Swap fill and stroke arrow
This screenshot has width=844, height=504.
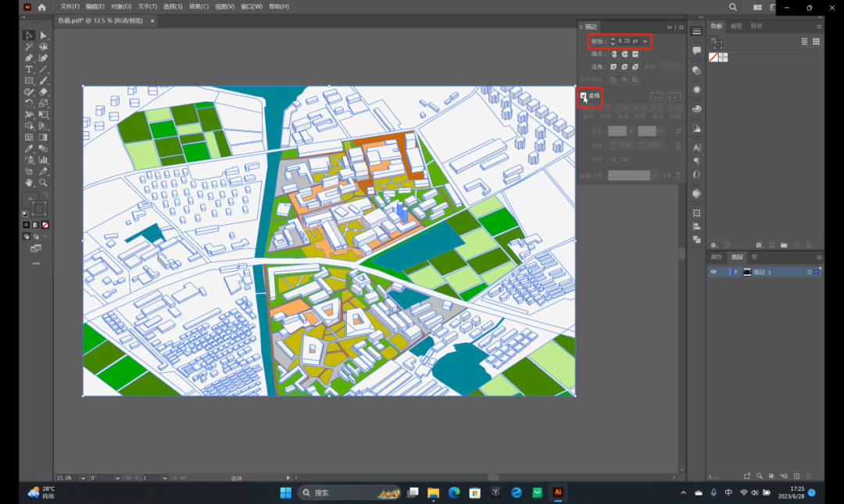[x=45, y=195]
